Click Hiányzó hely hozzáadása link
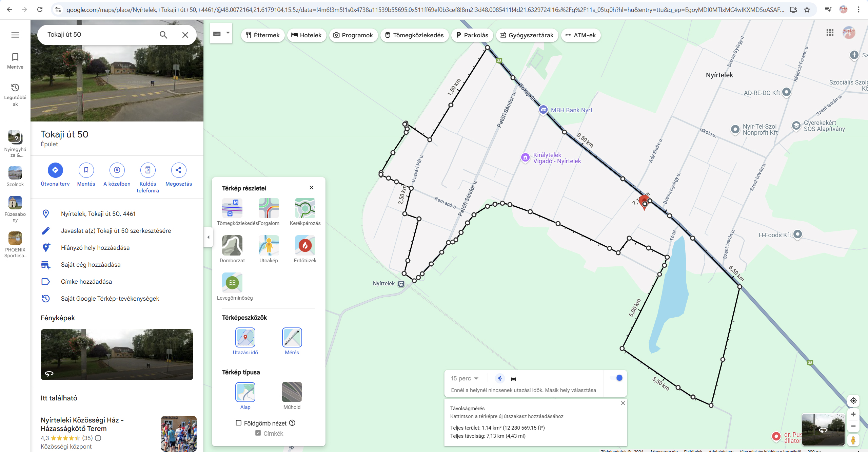 pyautogui.click(x=95, y=248)
